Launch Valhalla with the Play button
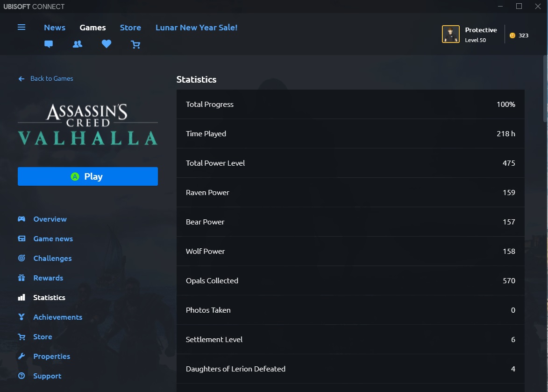This screenshot has width=548, height=392. 88,176
